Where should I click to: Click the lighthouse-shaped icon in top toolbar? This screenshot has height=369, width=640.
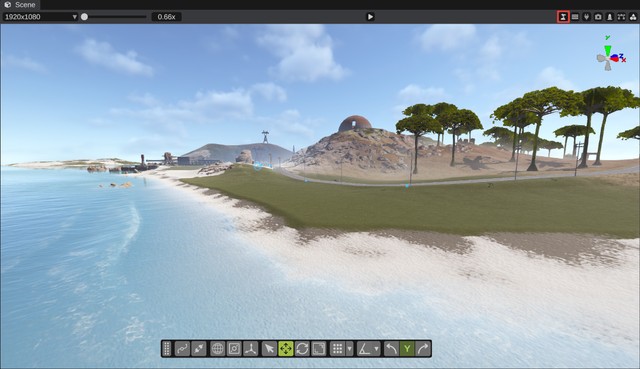610,17
